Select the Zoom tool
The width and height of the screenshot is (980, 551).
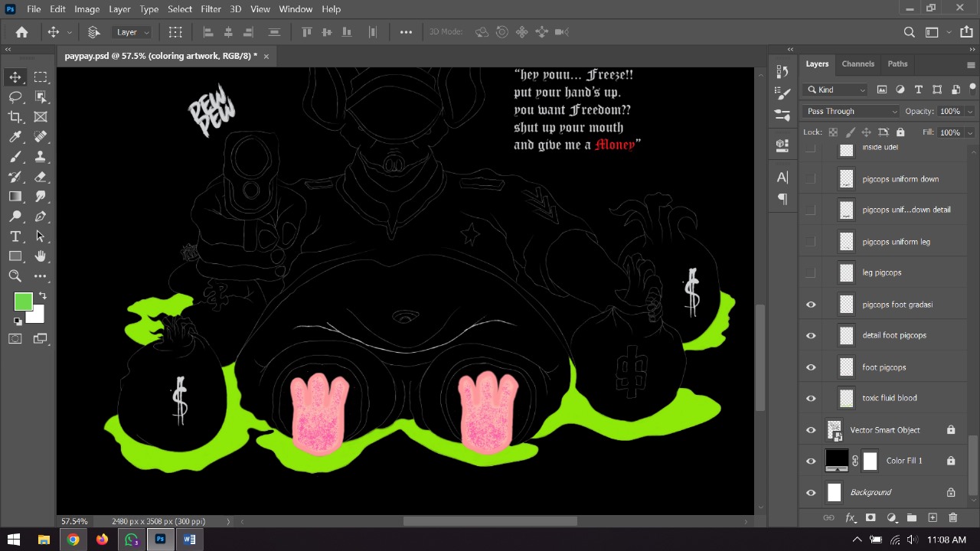click(15, 275)
